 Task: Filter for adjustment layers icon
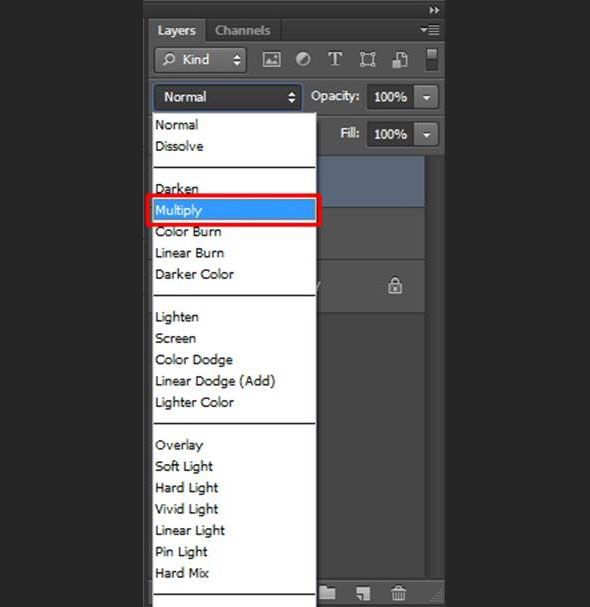pyautogui.click(x=303, y=59)
